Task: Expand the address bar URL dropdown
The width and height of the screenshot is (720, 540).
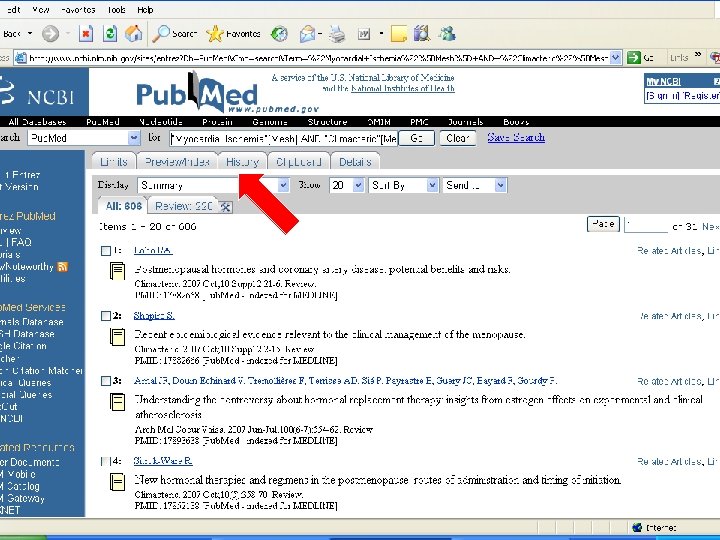Action: (x=616, y=57)
